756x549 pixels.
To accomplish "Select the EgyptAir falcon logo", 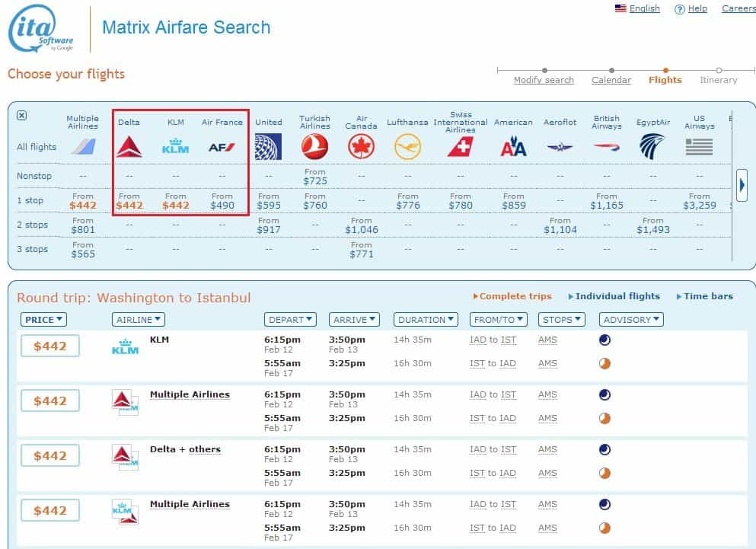I will point(652,147).
